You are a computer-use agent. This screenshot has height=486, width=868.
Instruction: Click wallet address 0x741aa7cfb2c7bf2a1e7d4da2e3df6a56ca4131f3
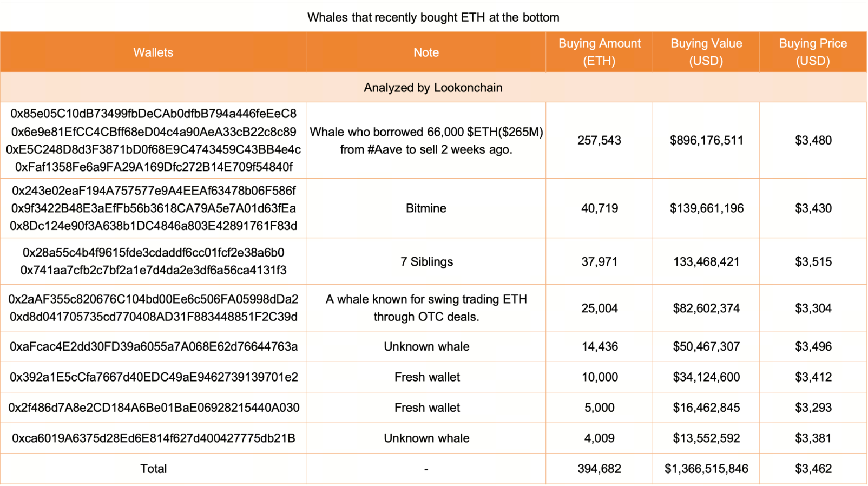[x=154, y=270]
